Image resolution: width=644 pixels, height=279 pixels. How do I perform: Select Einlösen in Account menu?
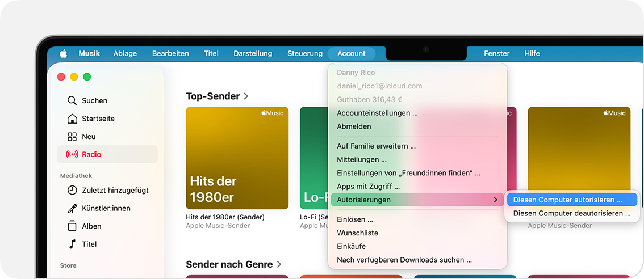pos(417,219)
